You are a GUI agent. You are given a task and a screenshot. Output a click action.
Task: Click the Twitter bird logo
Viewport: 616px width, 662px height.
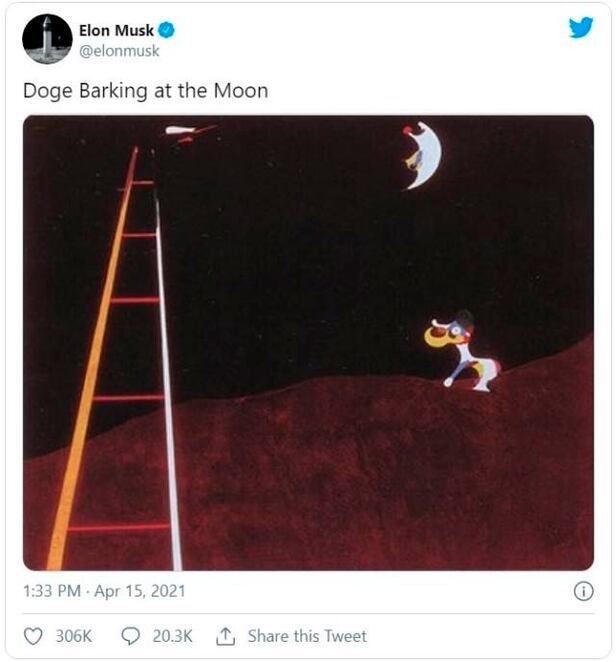click(x=581, y=28)
